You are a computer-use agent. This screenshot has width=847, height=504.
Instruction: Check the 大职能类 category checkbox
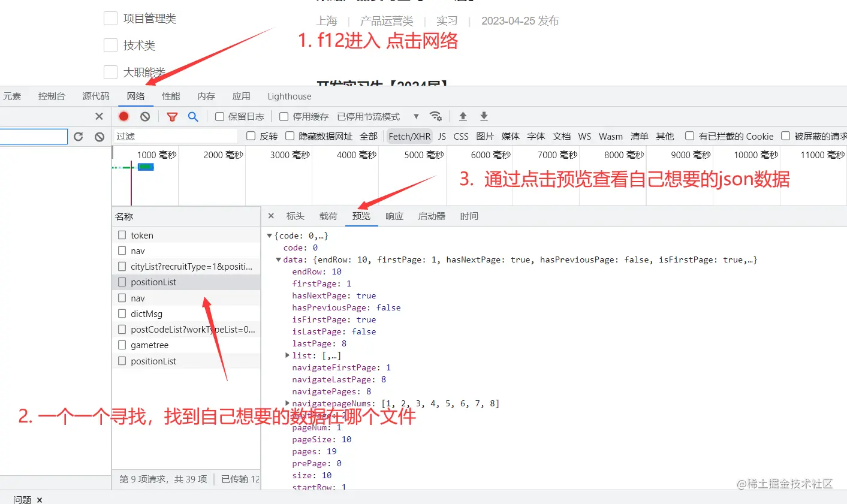[x=110, y=72]
